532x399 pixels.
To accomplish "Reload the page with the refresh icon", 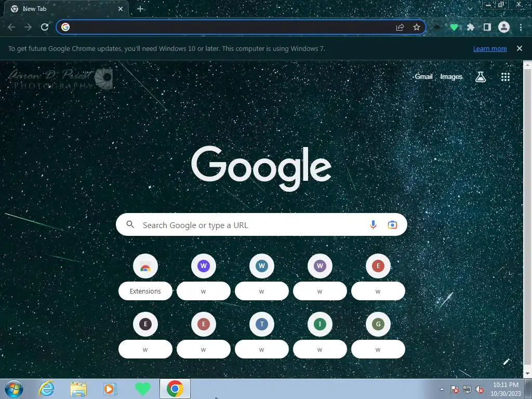I will (45, 27).
